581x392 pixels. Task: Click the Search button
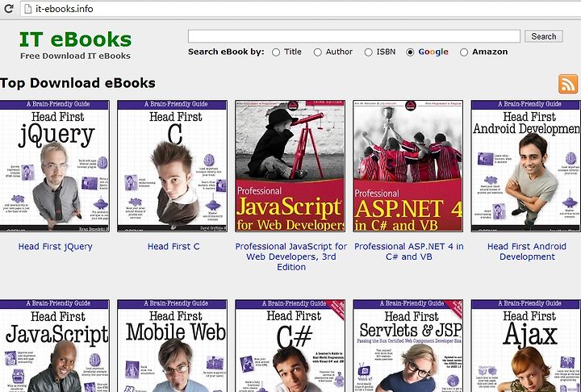pos(544,36)
